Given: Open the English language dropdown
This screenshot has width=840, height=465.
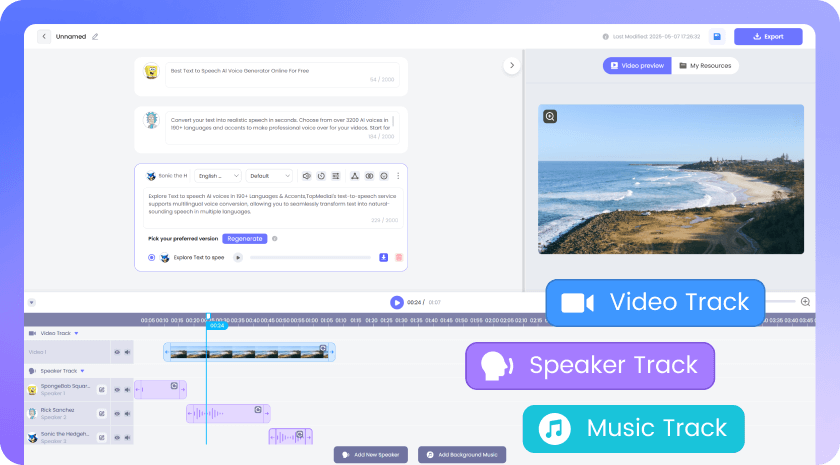Looking at the screenshot, I should [x=218, y=176].
